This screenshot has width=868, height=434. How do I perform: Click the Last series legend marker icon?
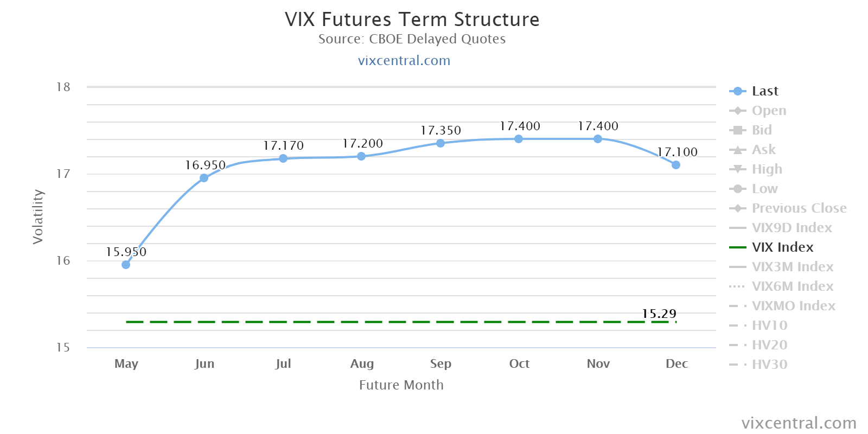tap(737, 91)
